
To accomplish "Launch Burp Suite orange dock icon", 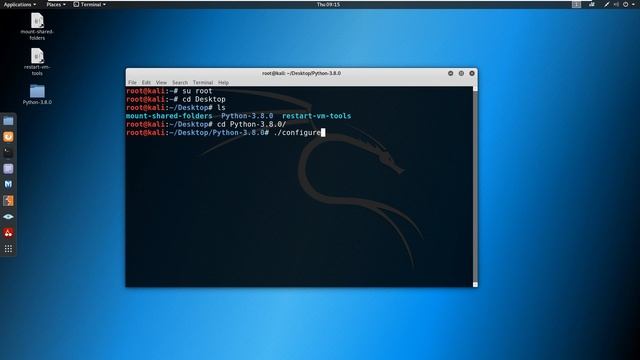I will click(8, 200).
